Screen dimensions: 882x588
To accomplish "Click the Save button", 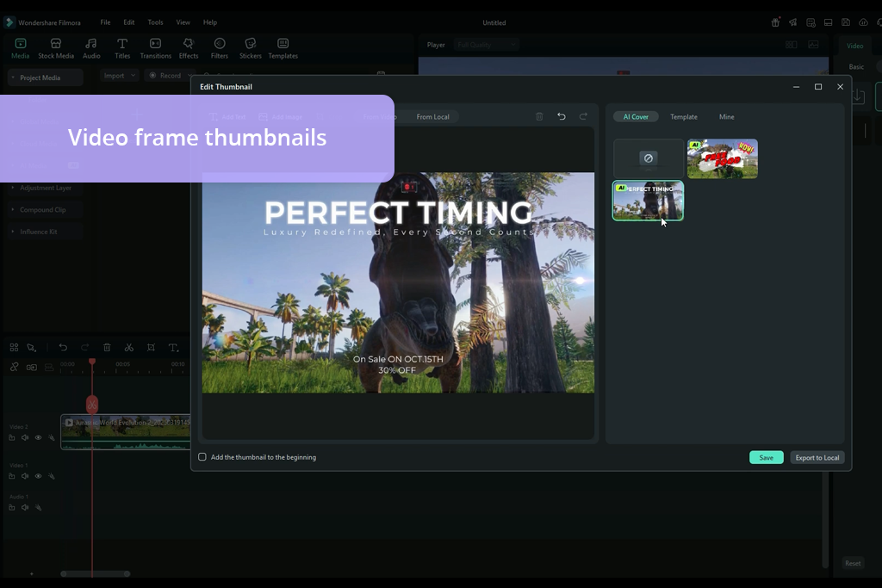I will pos(766,458).
